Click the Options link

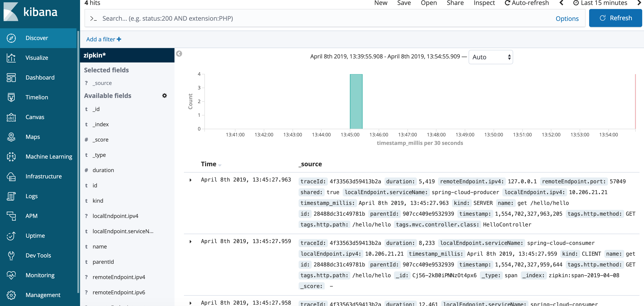click(567, 18)
